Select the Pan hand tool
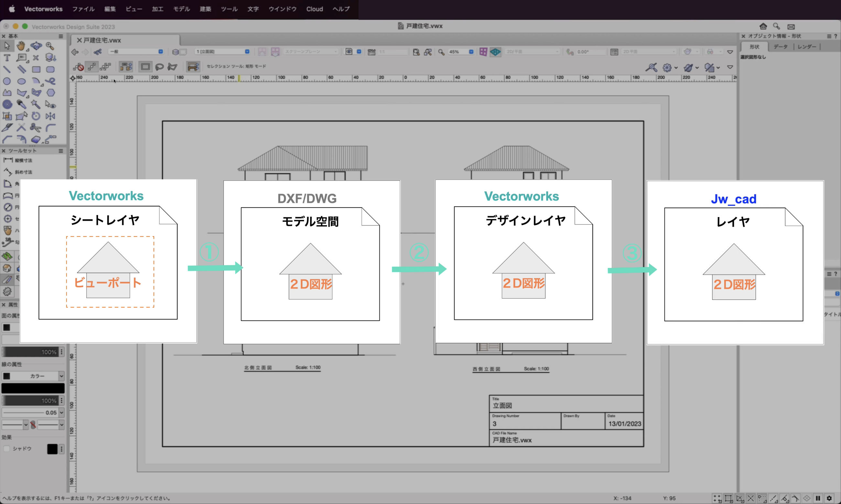 (x=21, y=46)
